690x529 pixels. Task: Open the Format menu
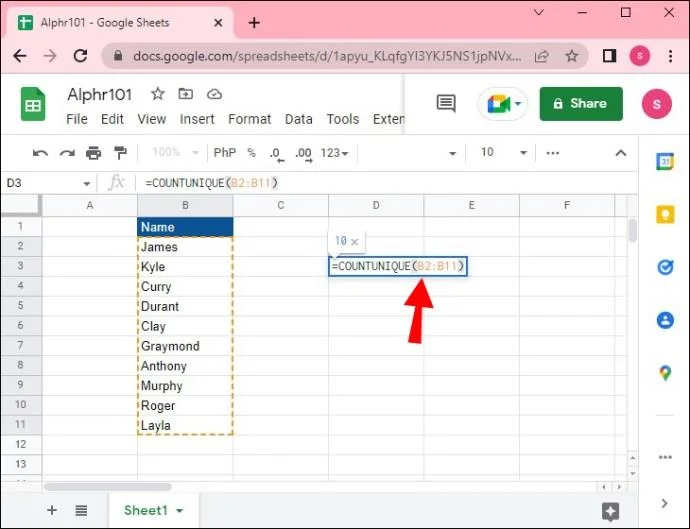pyautogui.click(x=250, y=119)
